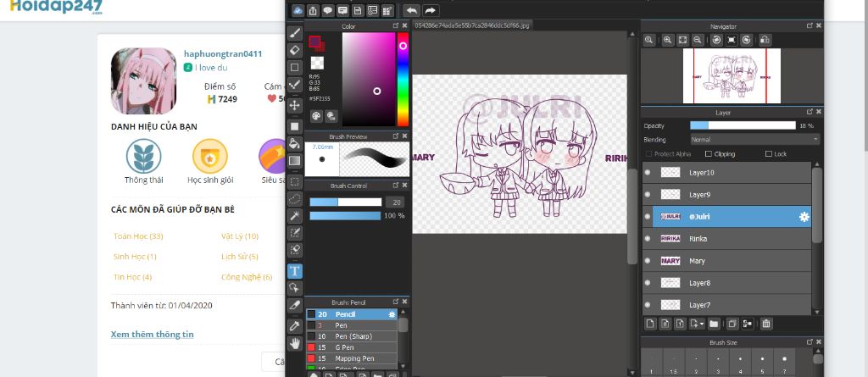Adjust the layer Opacity slider
Image resolution: width=868 pixels, height=377 pixels.
(743, 125)
